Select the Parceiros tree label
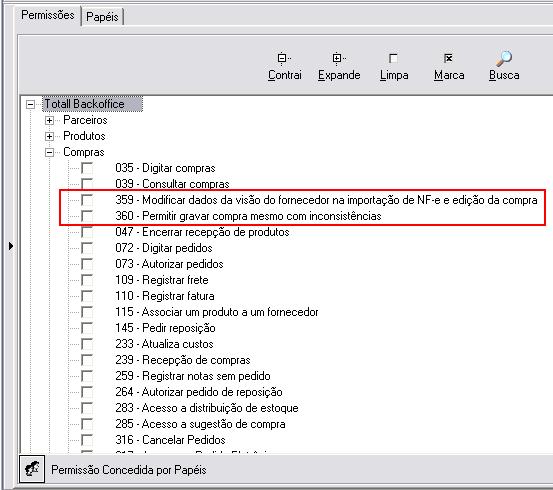The width and height of the screenshot is (553, 490). pos(85,120)
